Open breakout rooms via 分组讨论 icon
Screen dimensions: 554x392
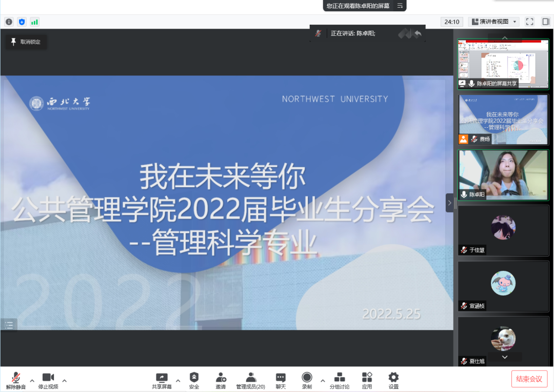[340, 380]
